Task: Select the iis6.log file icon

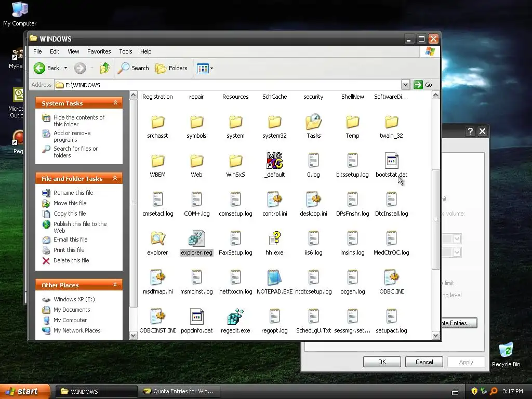Action: tap(313, 238)
